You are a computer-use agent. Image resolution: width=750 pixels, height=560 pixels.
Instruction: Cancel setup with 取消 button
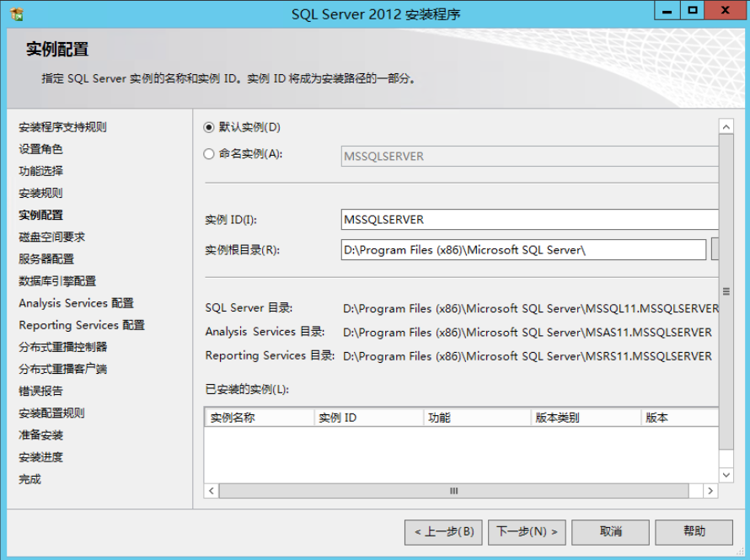tap(610, 532)
